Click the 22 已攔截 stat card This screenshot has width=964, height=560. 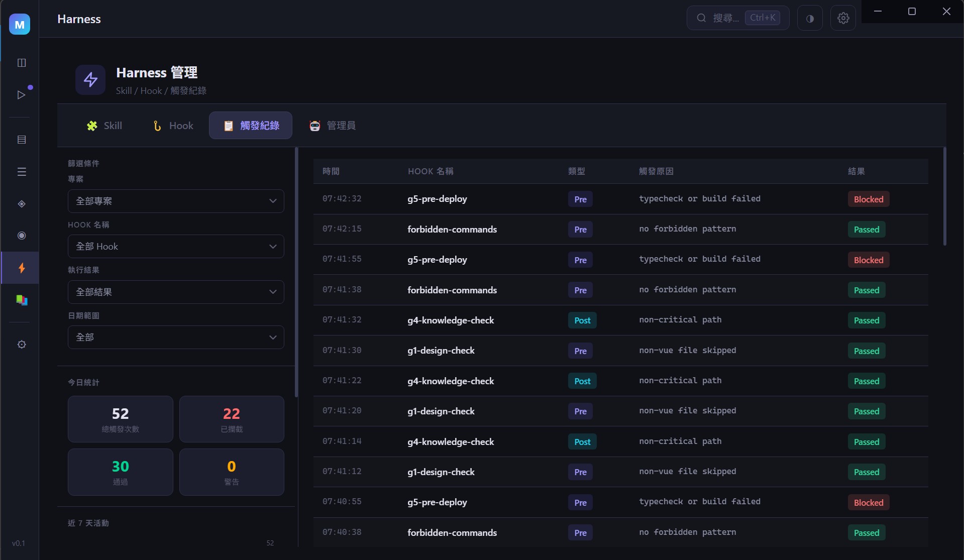(x=232, y=419)
